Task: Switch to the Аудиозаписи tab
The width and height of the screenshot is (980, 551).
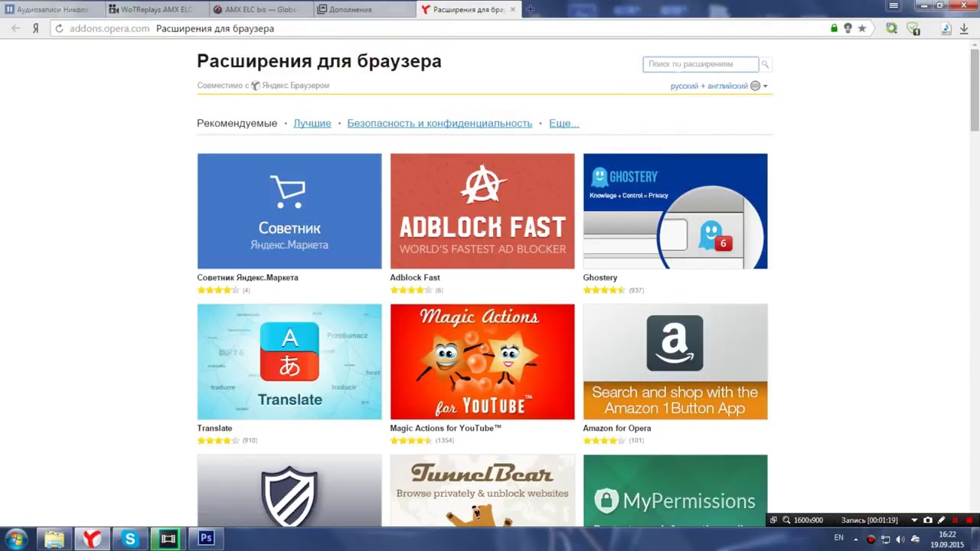Action: [x=52, y=9]
